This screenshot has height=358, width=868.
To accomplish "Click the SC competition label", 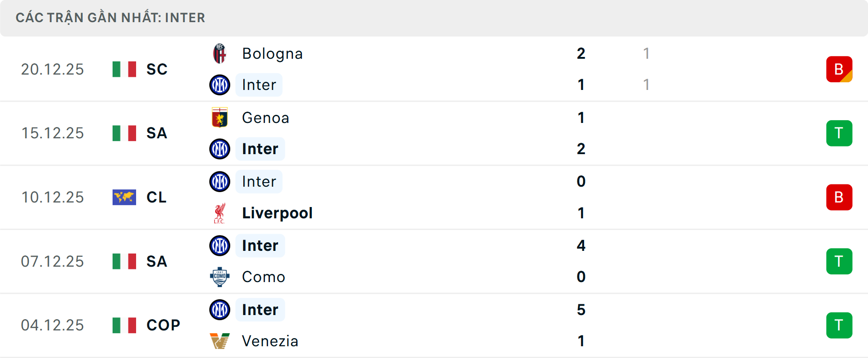I will pos(157,69).
